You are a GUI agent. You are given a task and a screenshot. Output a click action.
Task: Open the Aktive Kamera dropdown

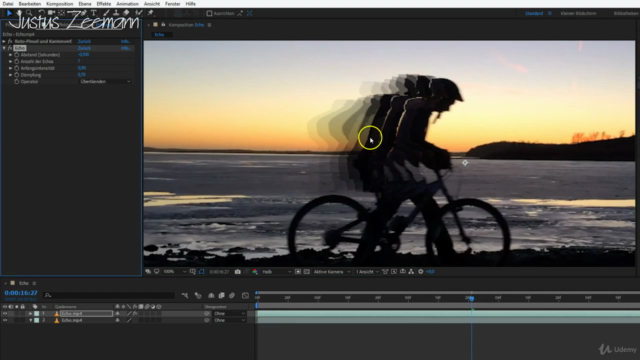332,271
